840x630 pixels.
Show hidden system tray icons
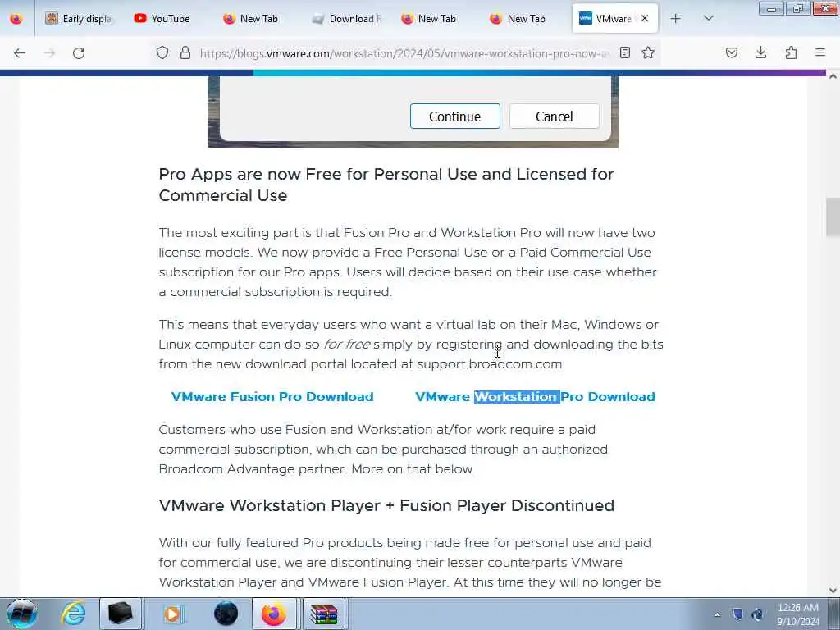point(717,614)
